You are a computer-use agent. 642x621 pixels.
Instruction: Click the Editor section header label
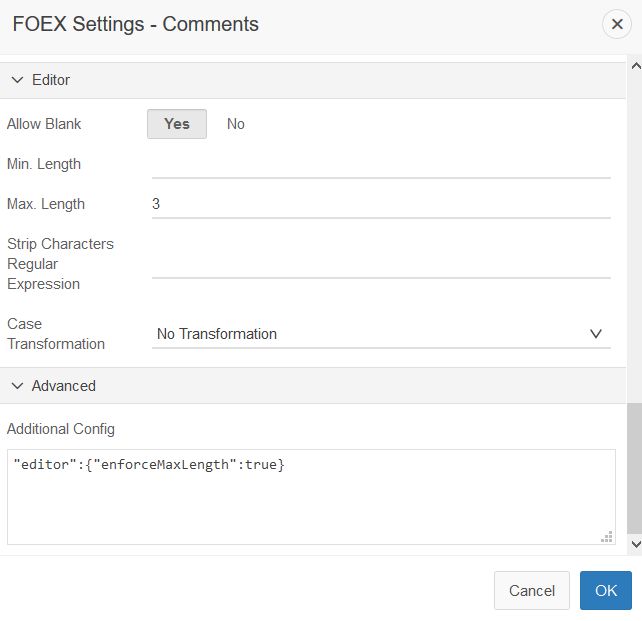pos(51,80)
